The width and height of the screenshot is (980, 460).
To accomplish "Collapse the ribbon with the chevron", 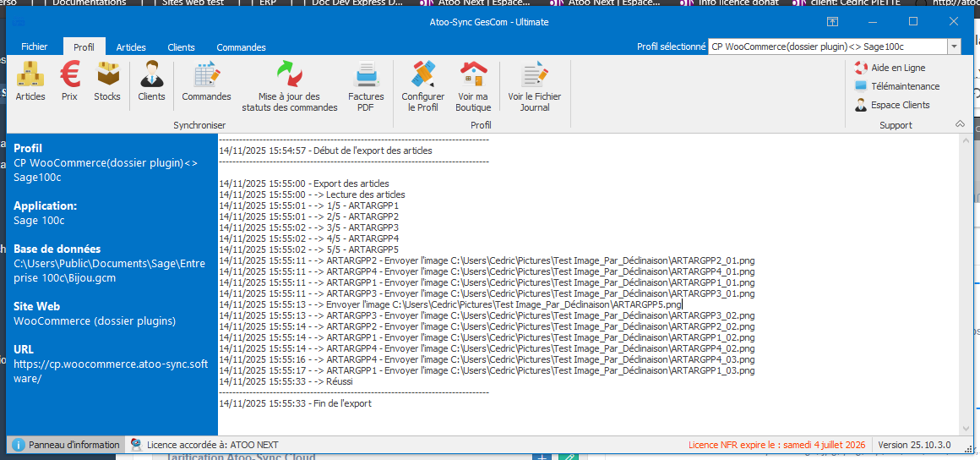I will click(x=960, y=124).
